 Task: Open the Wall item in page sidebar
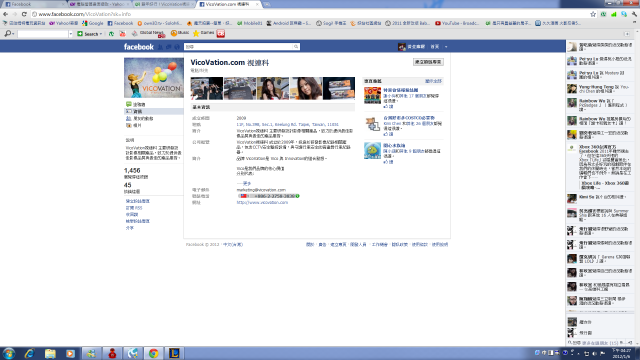point(139,104)
